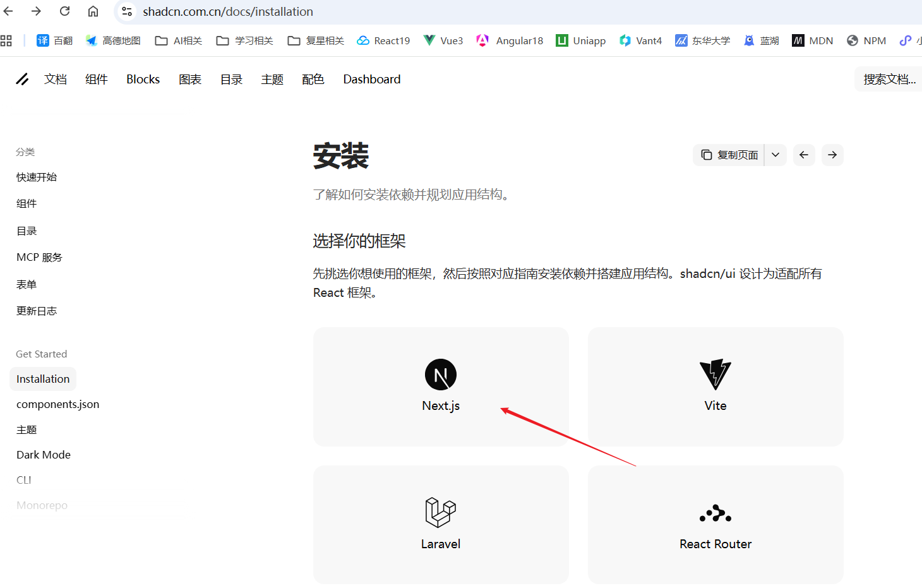Open the Dashboard nav item

371,78
